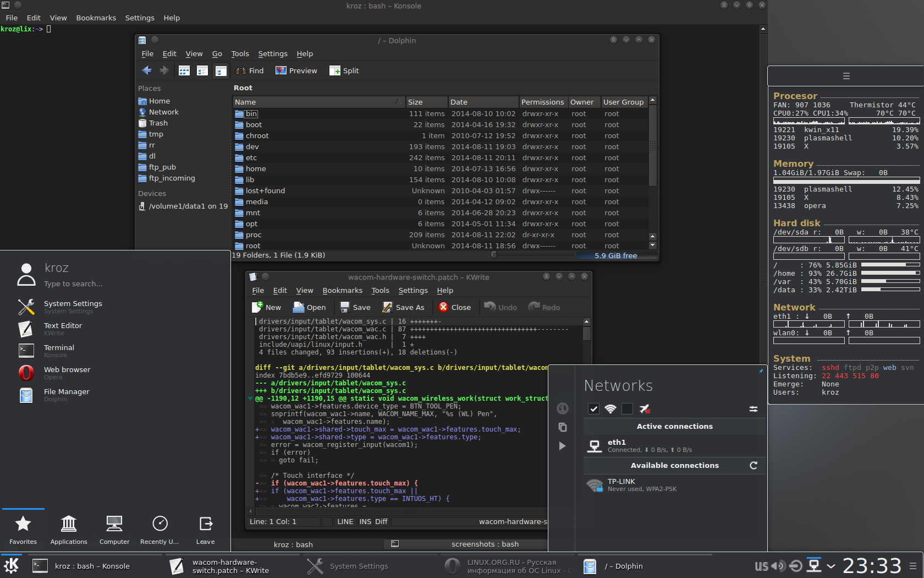Open the Bookmarks menu in KWrite
This screenshot has height=578, width=924.
tap(342, 290)
